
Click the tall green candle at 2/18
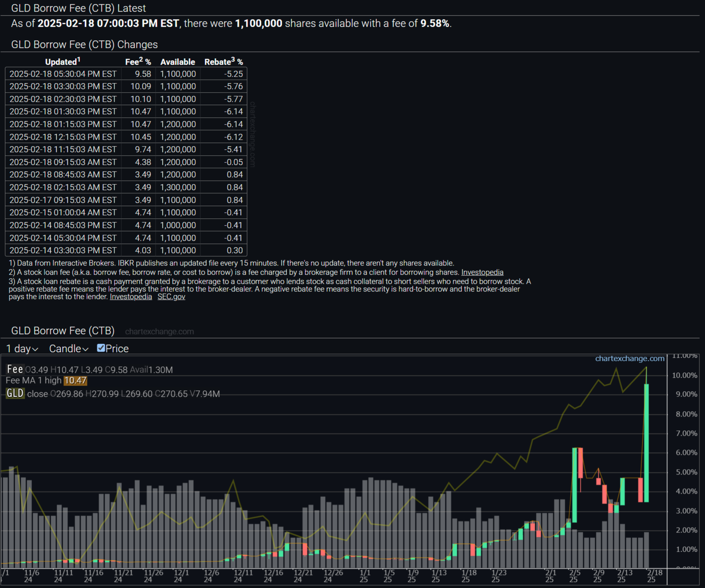[646, 443]
